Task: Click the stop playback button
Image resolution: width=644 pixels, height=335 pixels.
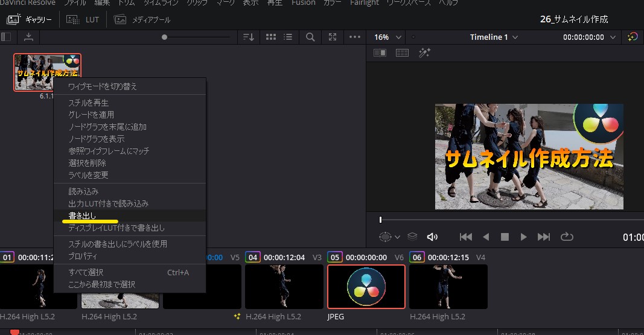Action: pos(505,237)
